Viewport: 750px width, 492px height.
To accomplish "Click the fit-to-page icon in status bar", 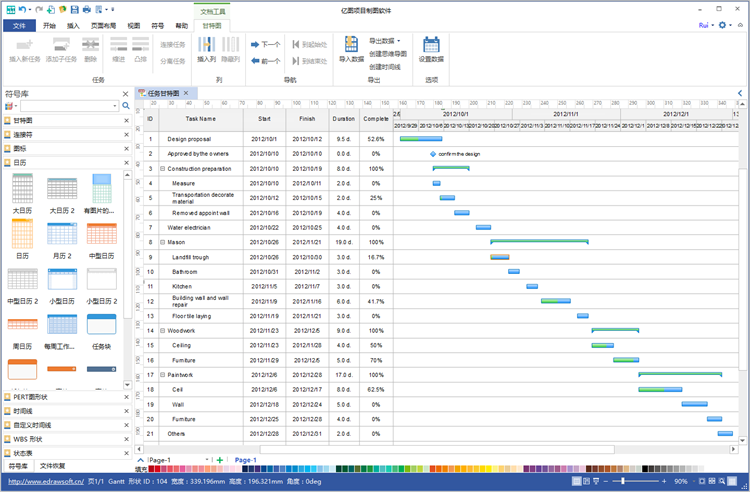I will 702,481.
